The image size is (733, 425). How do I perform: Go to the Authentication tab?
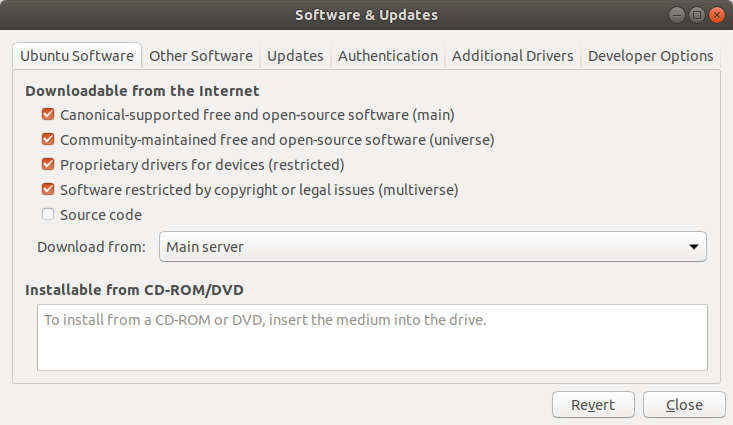point(388,56)
